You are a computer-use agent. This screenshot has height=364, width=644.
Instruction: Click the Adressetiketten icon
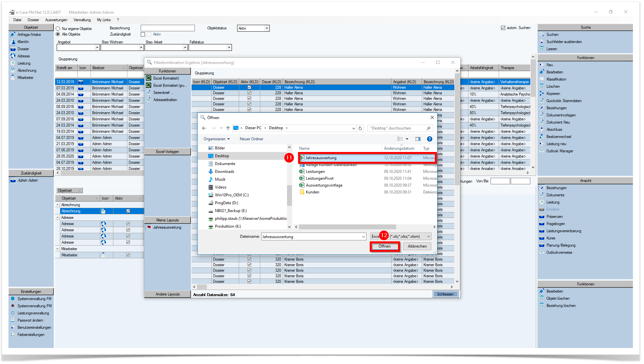tap(149, 99)
